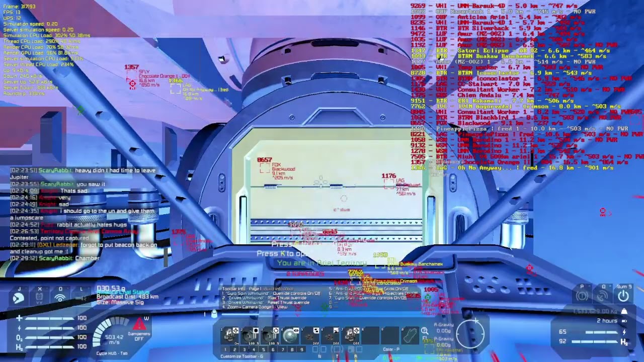Click the Color - P label
Viewport: 644px width, 362px height.
tap(391, 349)
